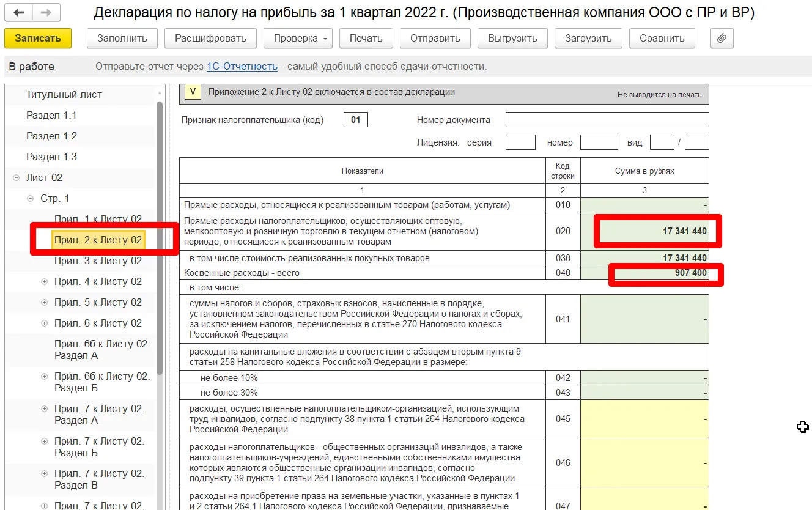Expand Прил. 6б к Листу 02. Раздел Б

click(44, 376)
